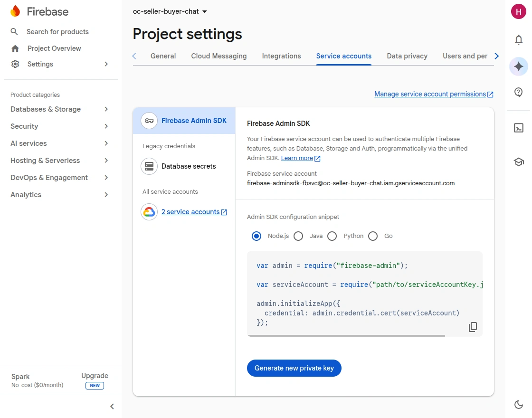The width and height of the screenshot is (532, 418).
Task: Click Generate new private key button
Action: pos(294,368)
